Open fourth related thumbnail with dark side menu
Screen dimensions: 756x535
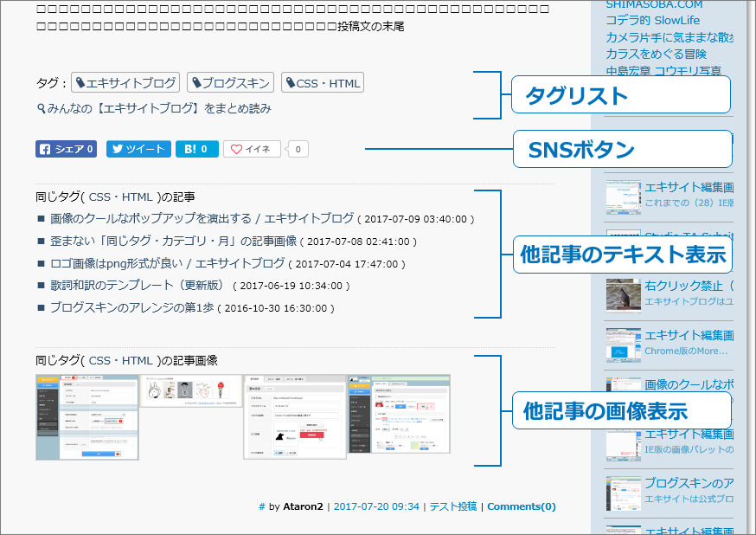click(399, 414)
